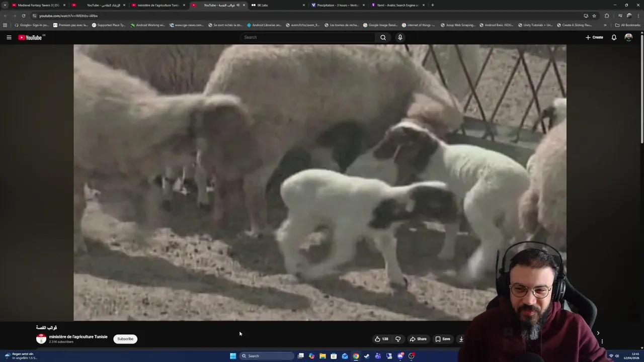The image size is (644, 362).
Task: Start voice search with microphone
Action: [400, 37]
